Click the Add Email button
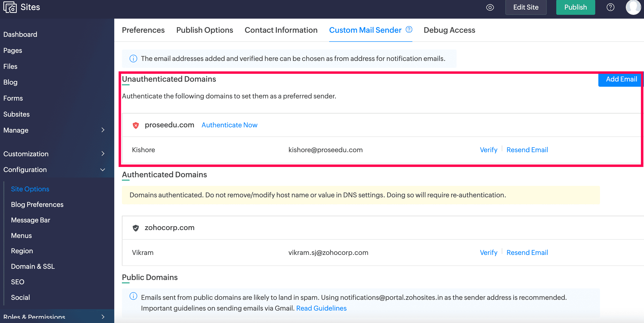644x323 pixels. [x=621, y=79]
